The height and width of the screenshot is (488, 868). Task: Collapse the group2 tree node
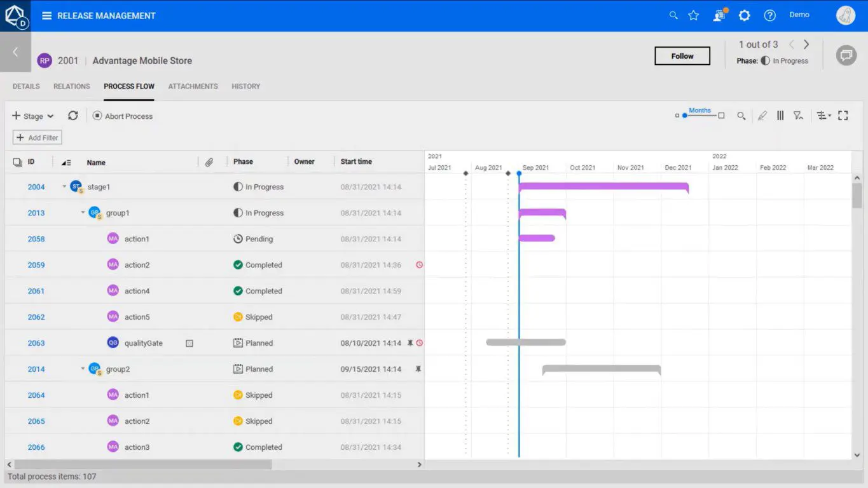pos(83,369)
